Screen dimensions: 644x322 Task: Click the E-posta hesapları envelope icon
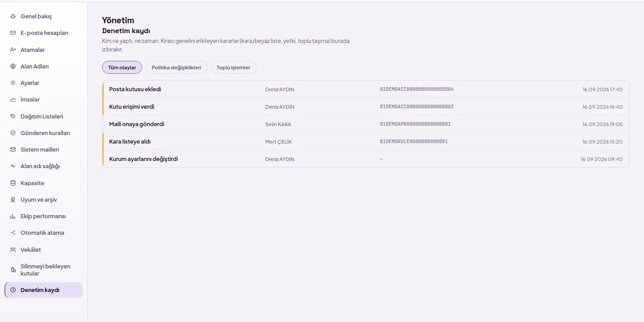tap(13, 33)
